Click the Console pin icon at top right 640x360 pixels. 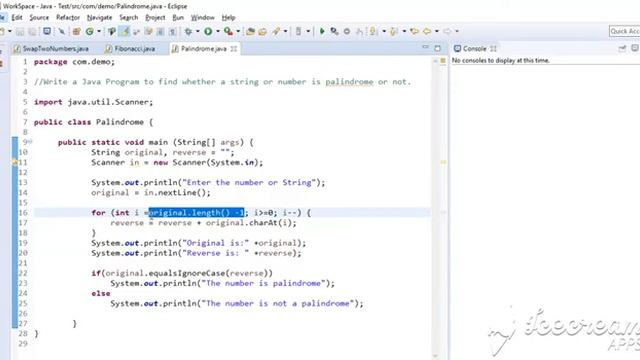point(622,49)
